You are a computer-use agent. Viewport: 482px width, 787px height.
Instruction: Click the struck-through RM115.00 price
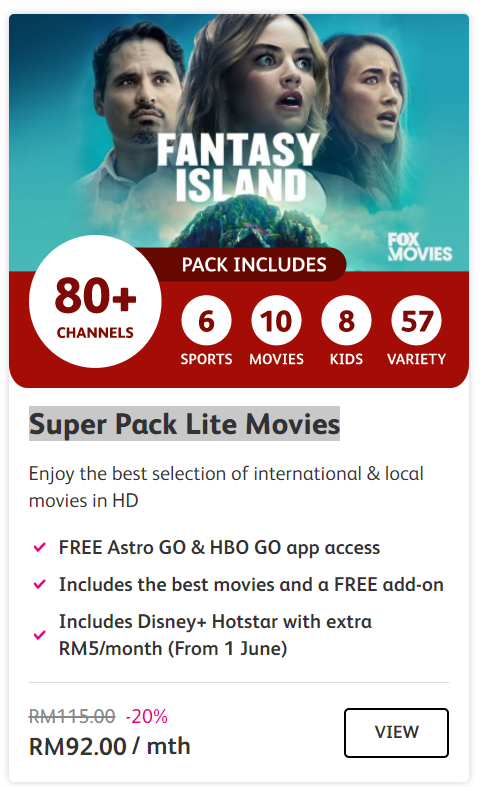[x=72, y=716]
